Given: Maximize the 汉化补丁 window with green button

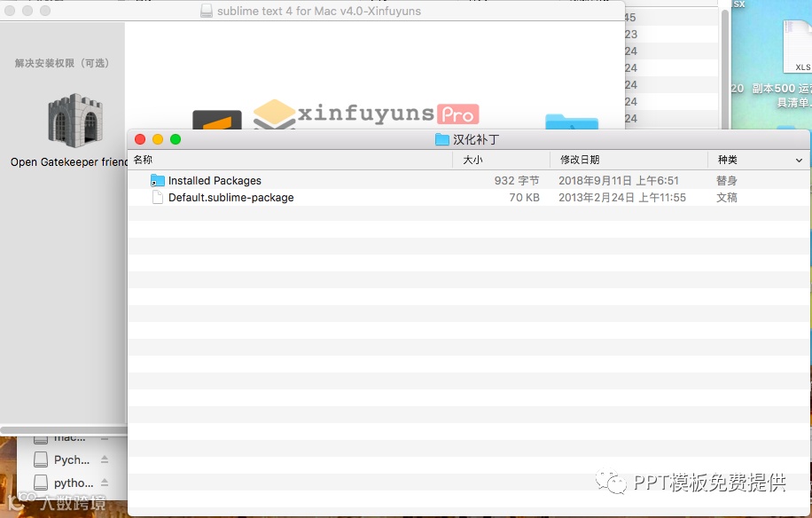Looking at the screenshot, I should tap(176, 139).
